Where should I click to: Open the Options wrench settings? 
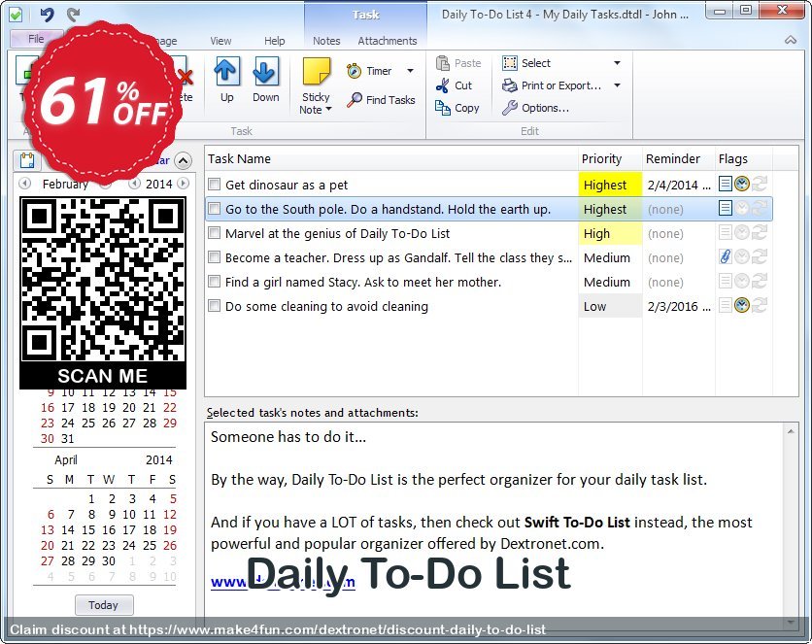tap(535, 108)
